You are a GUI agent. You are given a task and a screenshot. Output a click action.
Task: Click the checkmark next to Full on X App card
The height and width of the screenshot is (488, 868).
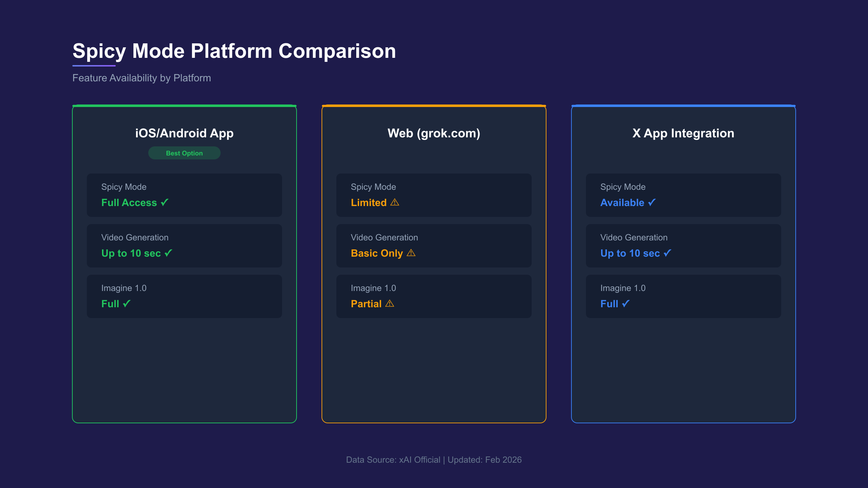626,304
